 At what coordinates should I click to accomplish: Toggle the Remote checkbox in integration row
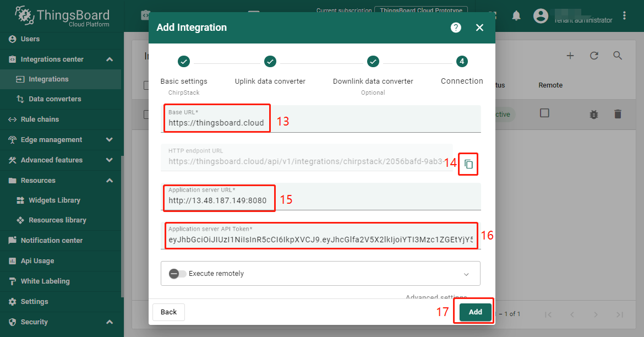(544, 112)
